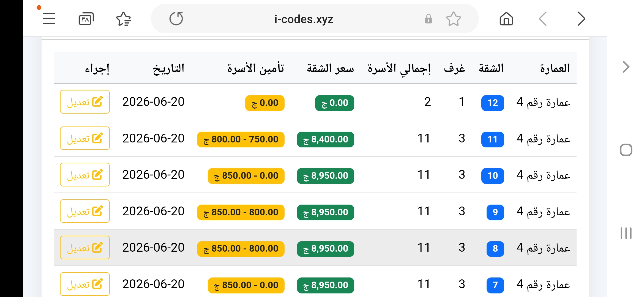Image resolution: width=644 pixels, height=297 pixels.
Task: Open Android recent apps button
Action: click(626, 233)
